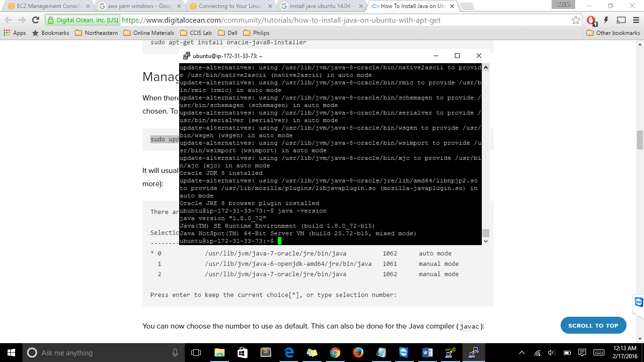Launch Microsoft Word from the taskbar
The height and width of the screenshot is (362, 644).
[428, 353]
